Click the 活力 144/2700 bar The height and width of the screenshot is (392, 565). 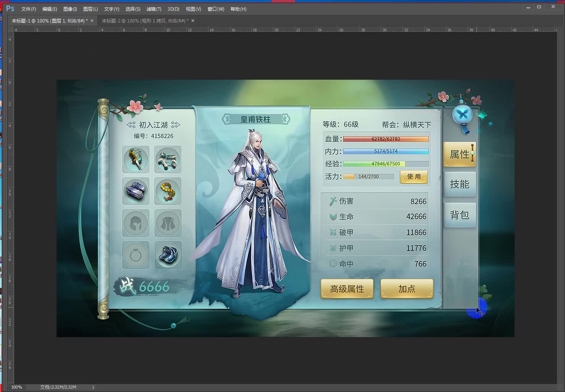click(x=368, y=177)
